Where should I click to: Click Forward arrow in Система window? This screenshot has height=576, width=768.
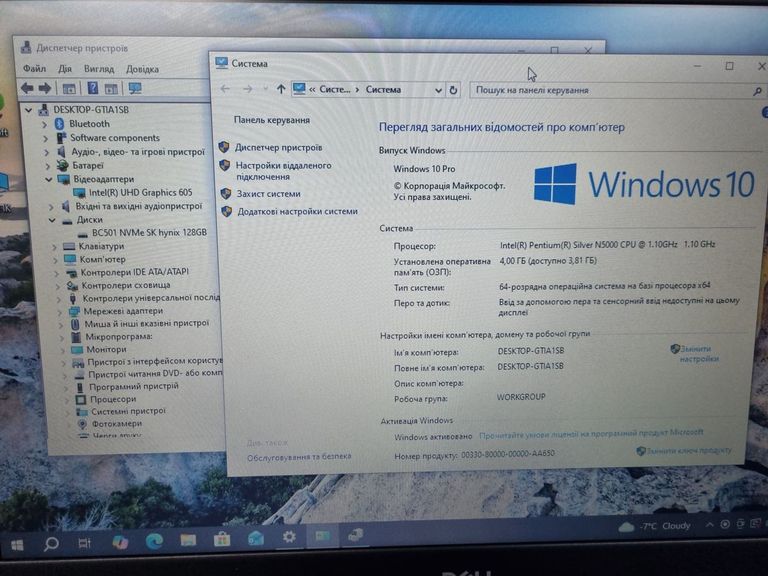click(x=248, y=89)
